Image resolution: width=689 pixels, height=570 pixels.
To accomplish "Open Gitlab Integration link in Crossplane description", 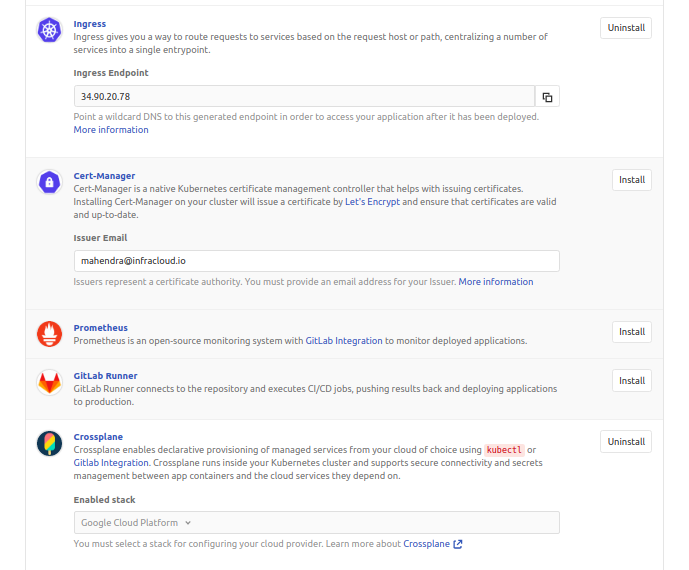I will [x=111, y=463].
